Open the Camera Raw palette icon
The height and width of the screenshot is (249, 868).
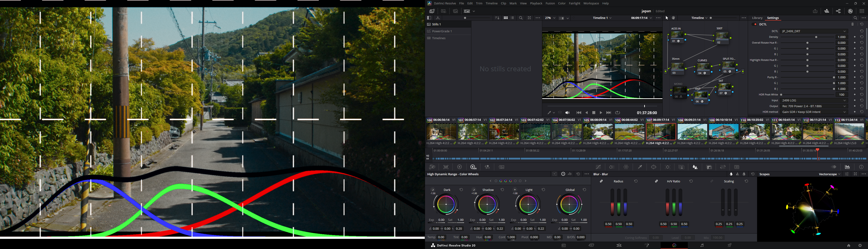pyautogui.click(x=432, y=167)
